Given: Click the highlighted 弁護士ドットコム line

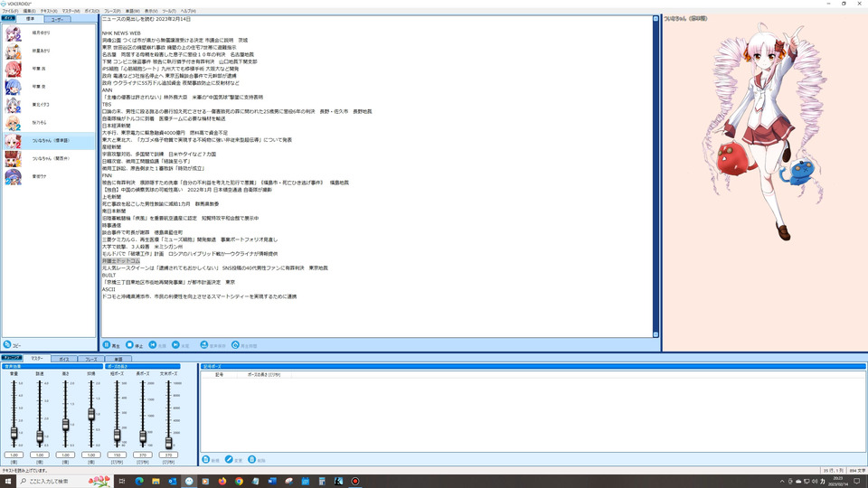Looking at the screenshot, I should pos(121,260).
